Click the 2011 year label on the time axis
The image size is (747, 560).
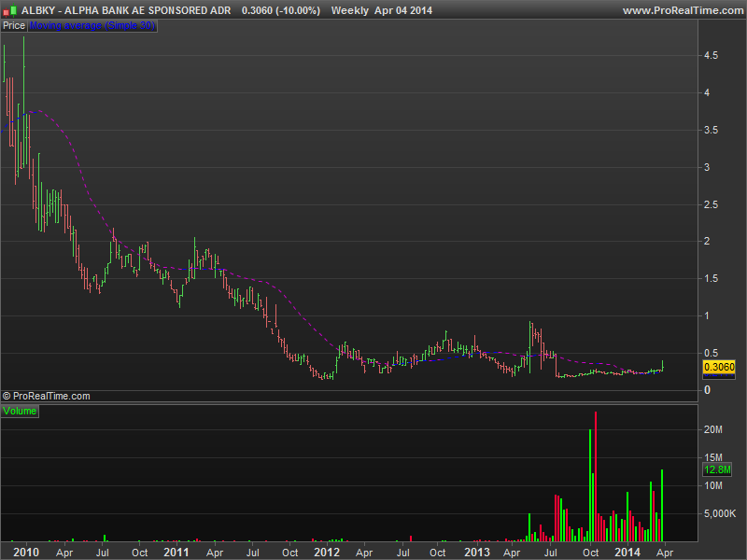[x=176, y=553]
